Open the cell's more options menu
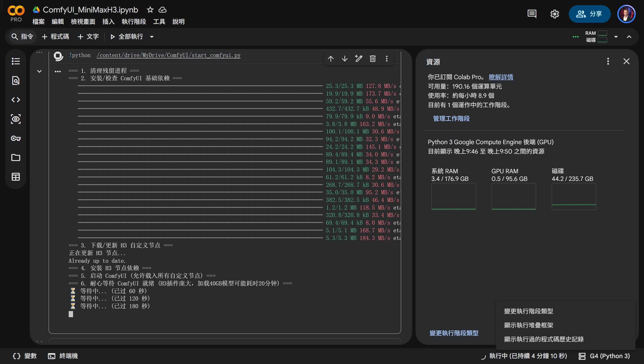 point(387,59)
